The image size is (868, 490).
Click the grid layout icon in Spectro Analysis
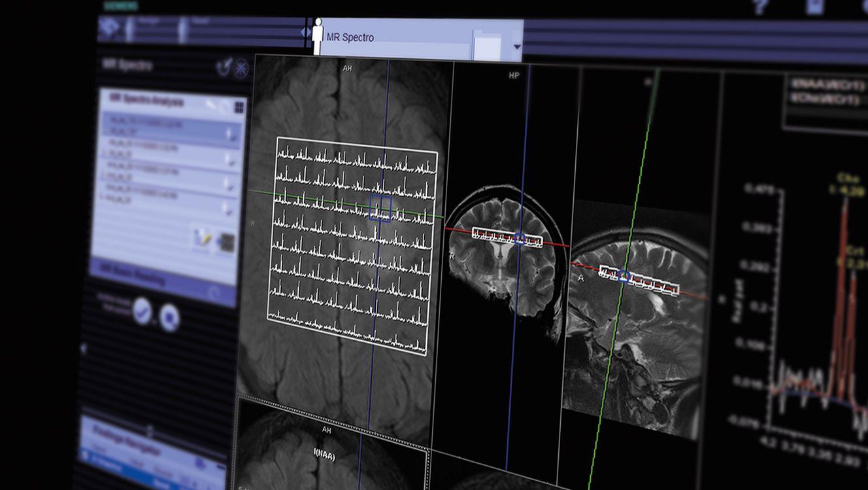pyautogui.click(x=239, y=107)
